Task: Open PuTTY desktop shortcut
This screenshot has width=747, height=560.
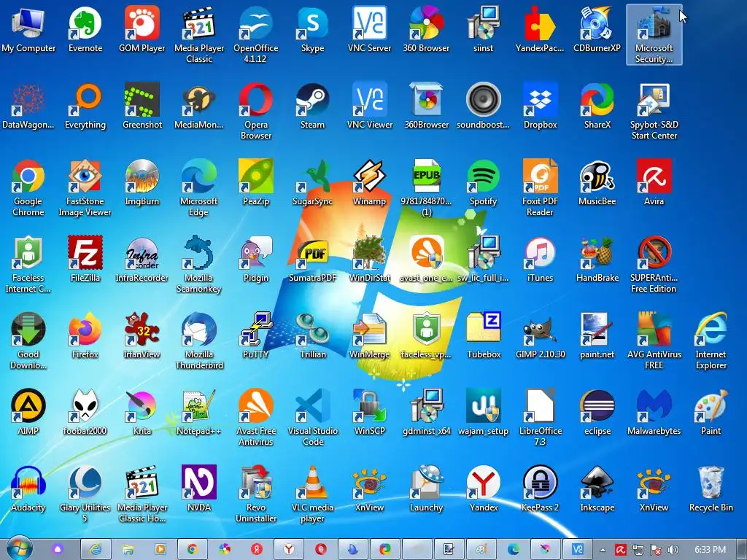Action: click(256, 336)
